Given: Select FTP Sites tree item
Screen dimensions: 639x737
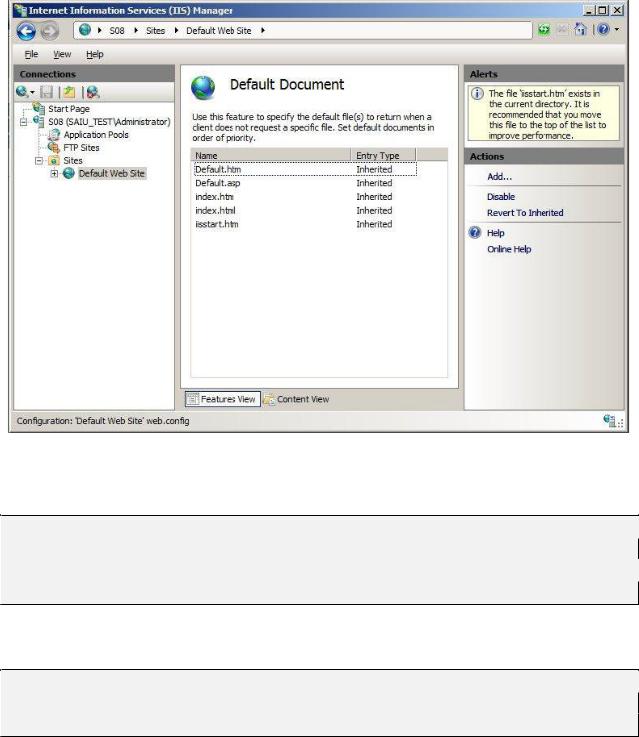Looking at the screenshot, I should pyautogui.click(x=81, y=148).
